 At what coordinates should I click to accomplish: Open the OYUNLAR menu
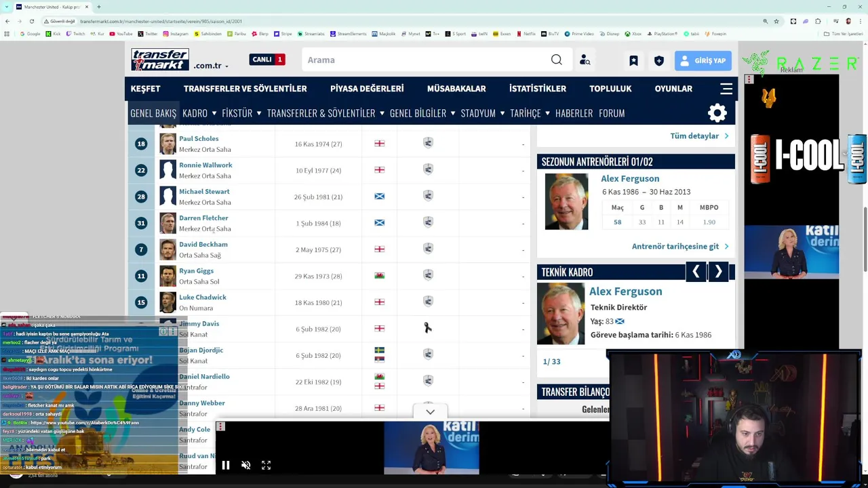673,89
